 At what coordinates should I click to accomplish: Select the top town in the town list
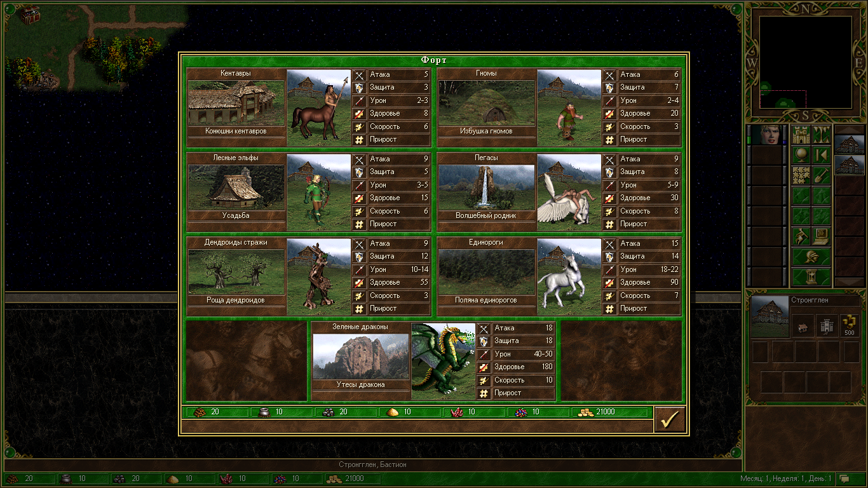coord(850,144)
